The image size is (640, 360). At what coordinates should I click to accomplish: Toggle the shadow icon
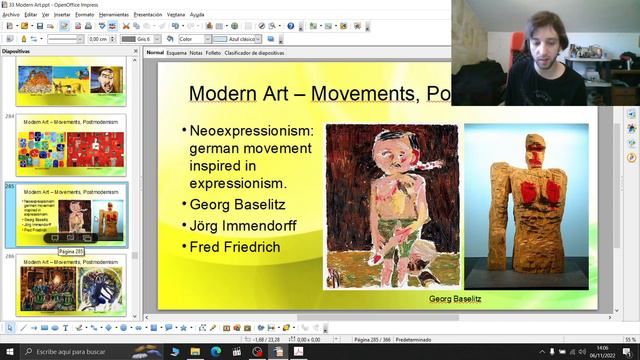click(271, 39)
